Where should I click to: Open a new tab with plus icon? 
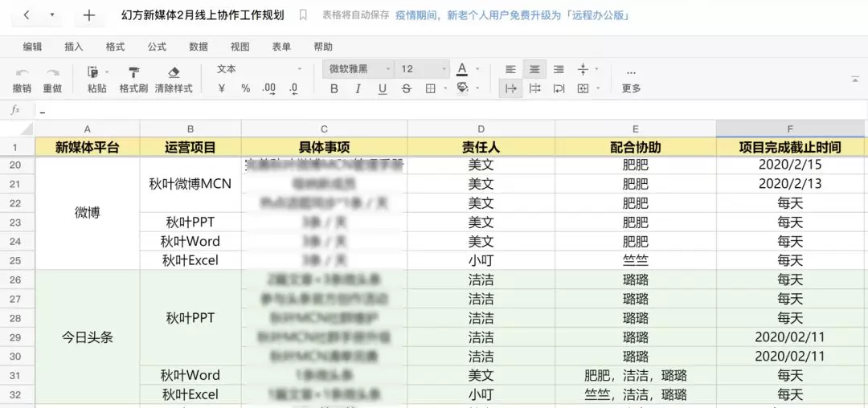click(89, 15)
